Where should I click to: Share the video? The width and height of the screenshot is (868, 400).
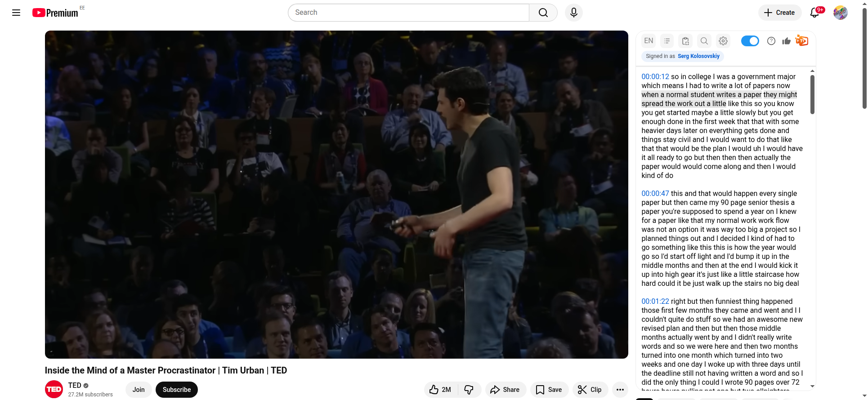(505, 390)
